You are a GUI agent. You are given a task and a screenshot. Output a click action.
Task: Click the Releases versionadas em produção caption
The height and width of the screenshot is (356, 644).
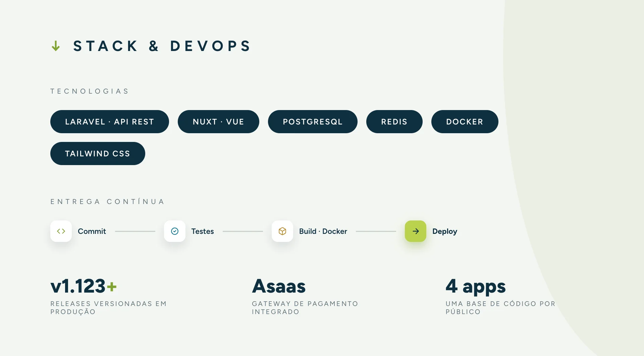click(109, 308)
